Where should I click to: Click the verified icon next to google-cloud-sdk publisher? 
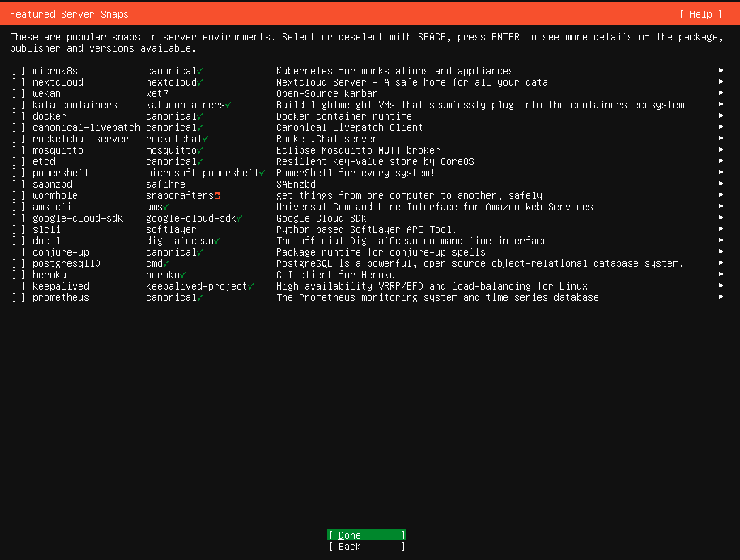pyautogui.click(x=241, y=218)
